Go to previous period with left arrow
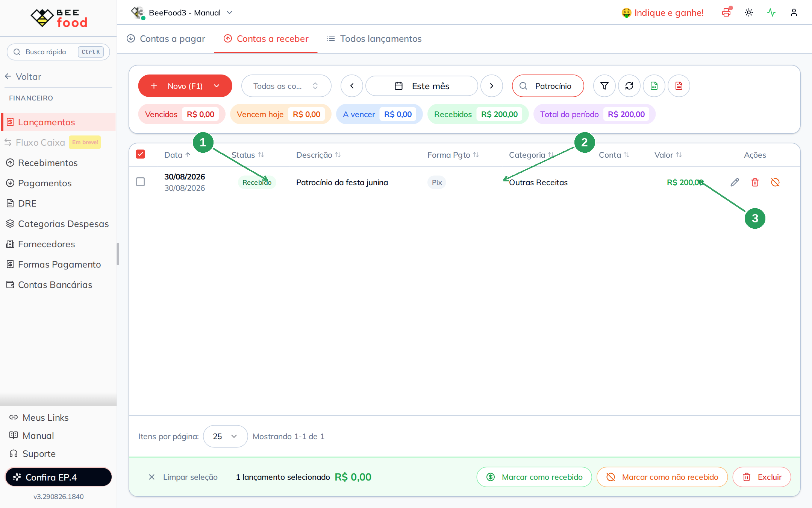Image resolution: width=812 pixels, height=508 pixels. coord(352,86)
